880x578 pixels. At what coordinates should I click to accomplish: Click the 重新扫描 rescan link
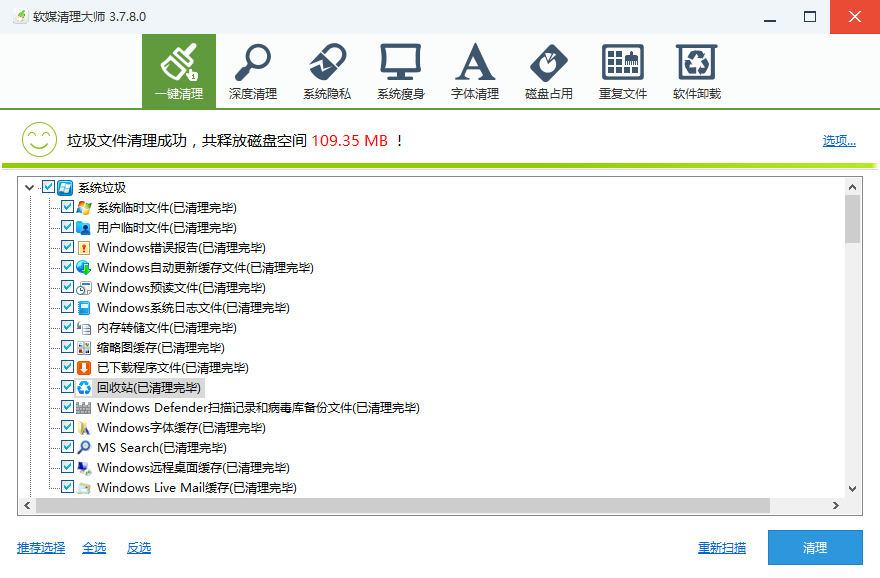point(721,547)
